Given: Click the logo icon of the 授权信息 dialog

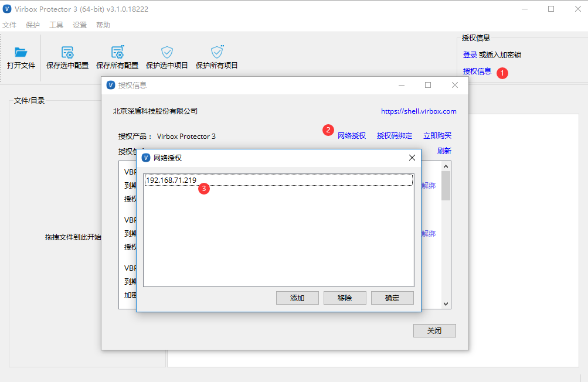Looking at the screenshot, I should click(111, 85).
